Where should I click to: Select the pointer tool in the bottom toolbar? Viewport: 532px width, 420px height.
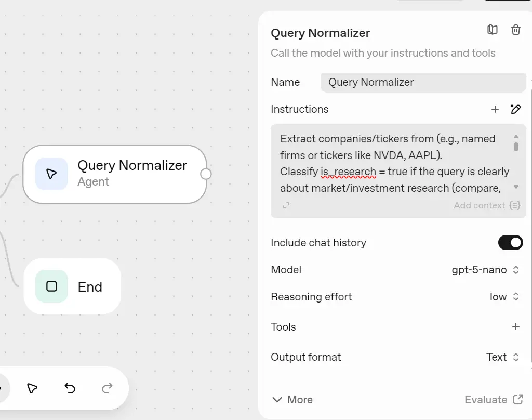click(x=31, y=388)
